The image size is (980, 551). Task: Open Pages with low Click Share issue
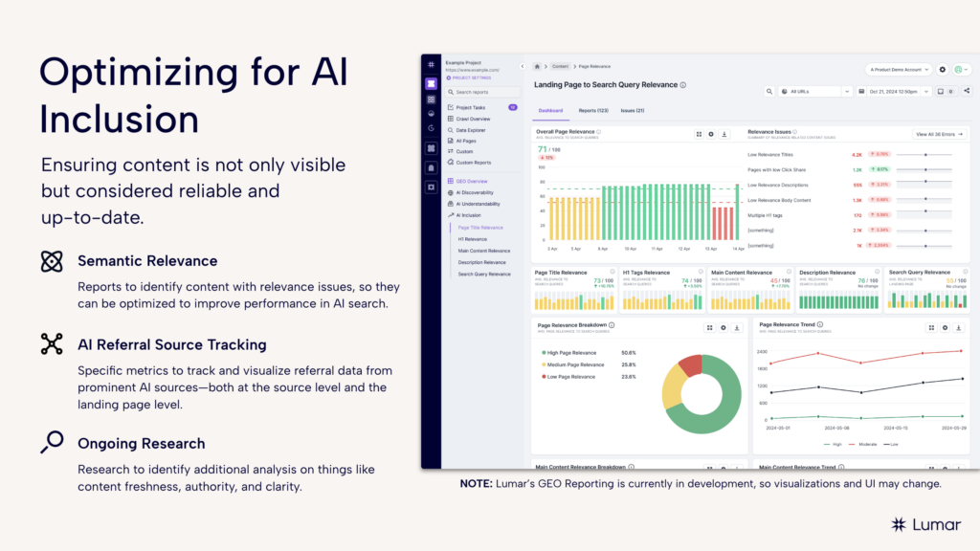tap(777, 170)
